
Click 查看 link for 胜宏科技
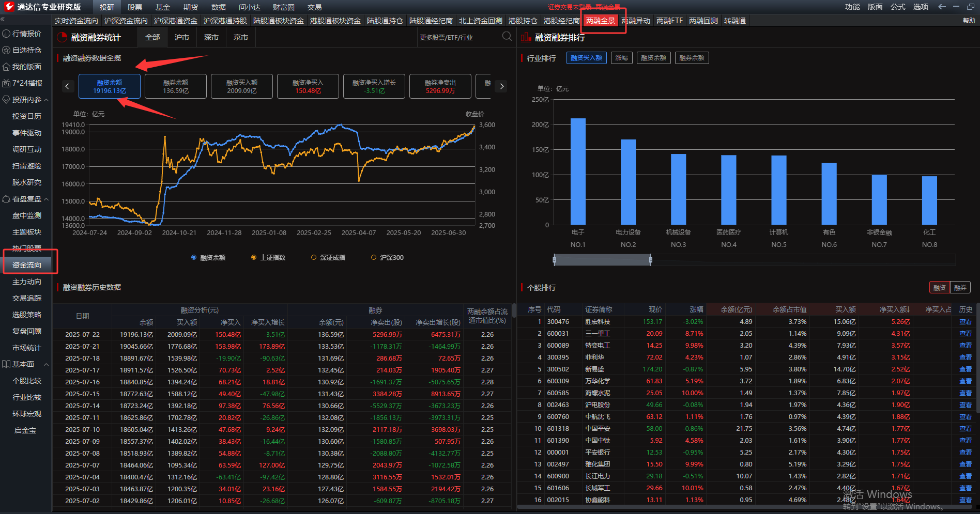[966, 321]
